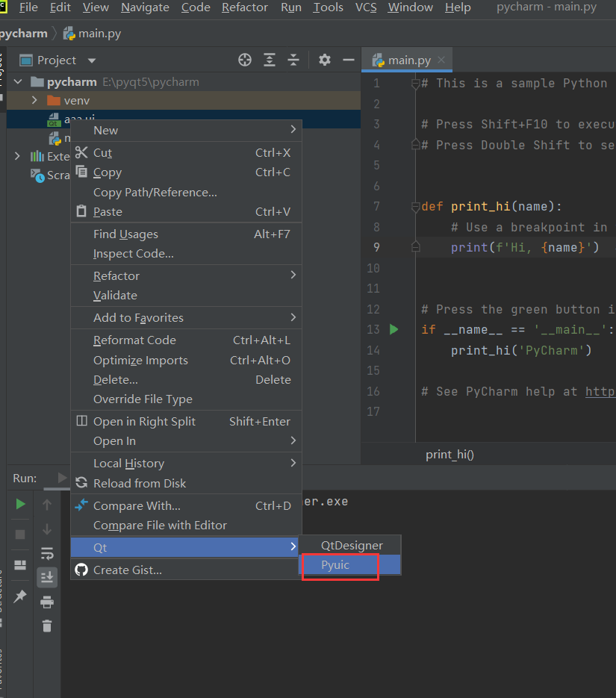The image size is (616, 698).
Task: Expand the venv folder
Action: [x=35, y=100]
